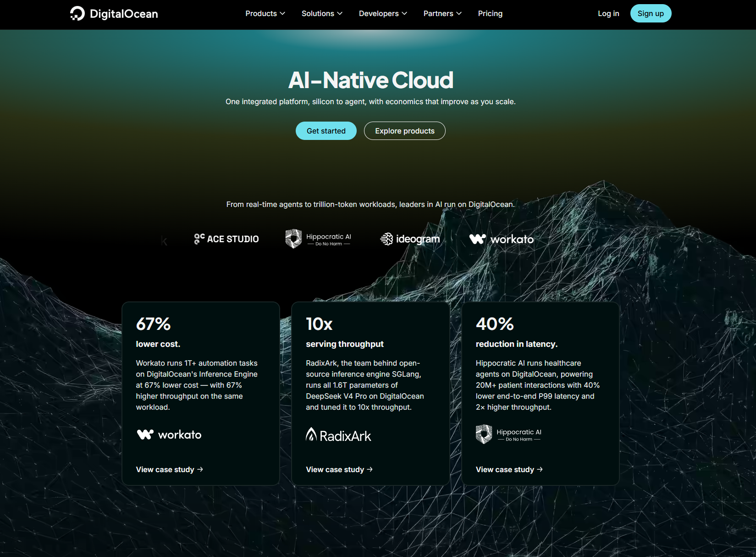Click the Ideogram logo
Viewport: 756px width, 557px height.
410,239
